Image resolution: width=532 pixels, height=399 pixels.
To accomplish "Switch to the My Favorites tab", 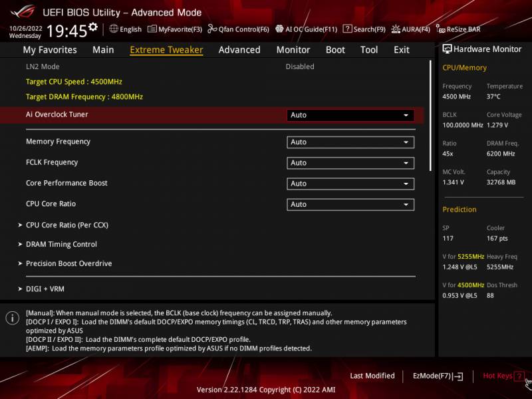I will [x=50, y=50].
